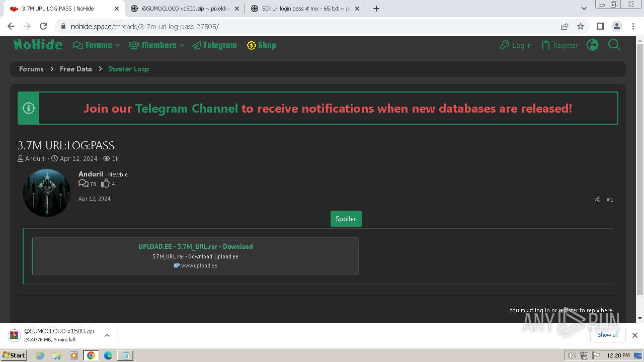Expand the download item options chevron
Viewport: 644px width, 362px height.
coord(107,335)
